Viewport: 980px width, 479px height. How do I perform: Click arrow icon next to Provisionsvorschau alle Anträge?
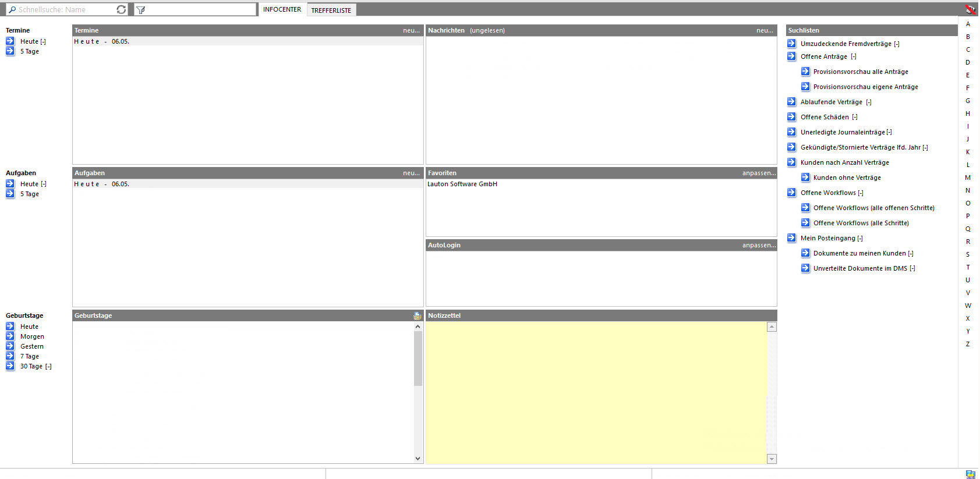point(805,72)
